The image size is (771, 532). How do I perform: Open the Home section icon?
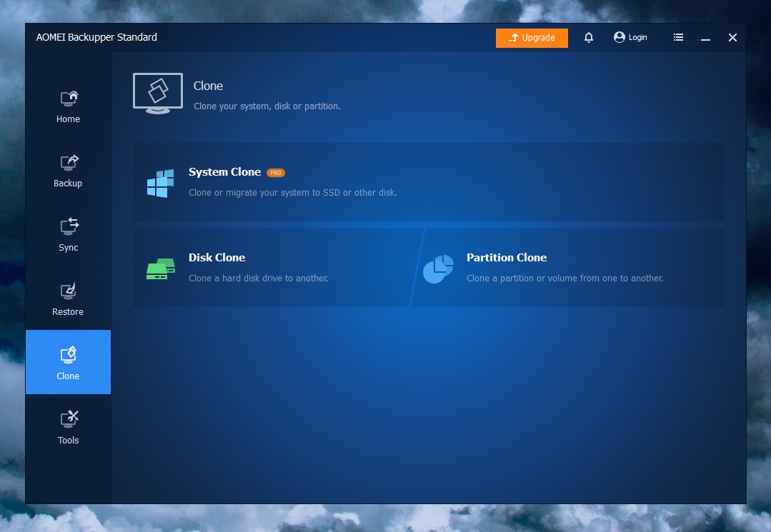69,99
